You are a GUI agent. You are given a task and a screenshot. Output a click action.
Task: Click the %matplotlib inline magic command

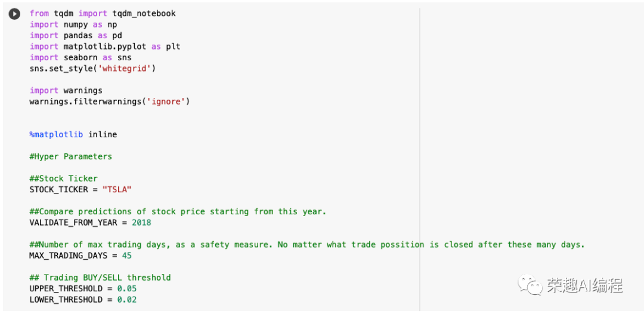[x=73, y=134]
